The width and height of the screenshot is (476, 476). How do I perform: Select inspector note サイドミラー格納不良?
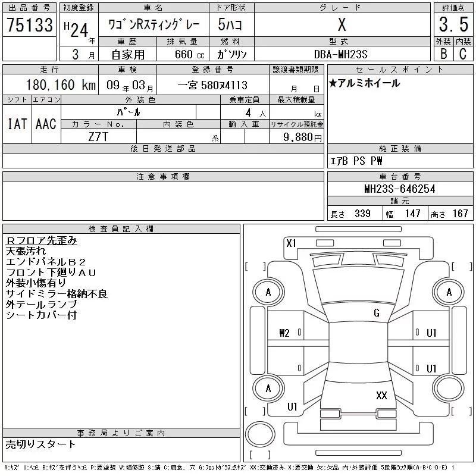click(x=57, y=293)
